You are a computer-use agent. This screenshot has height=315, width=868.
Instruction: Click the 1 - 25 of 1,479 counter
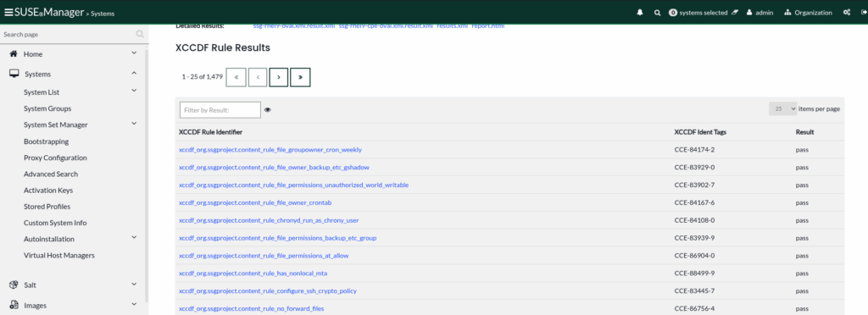202,77
